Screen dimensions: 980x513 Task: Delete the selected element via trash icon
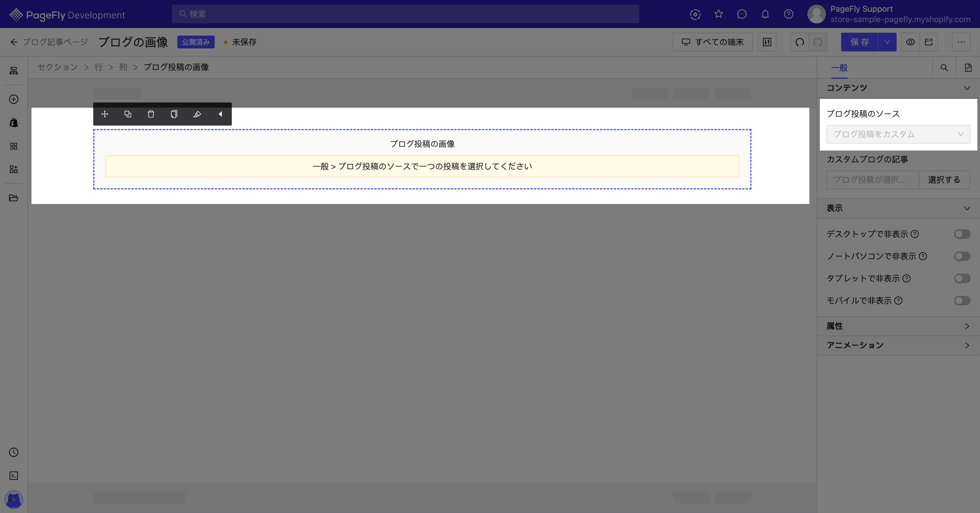(151, 114)
